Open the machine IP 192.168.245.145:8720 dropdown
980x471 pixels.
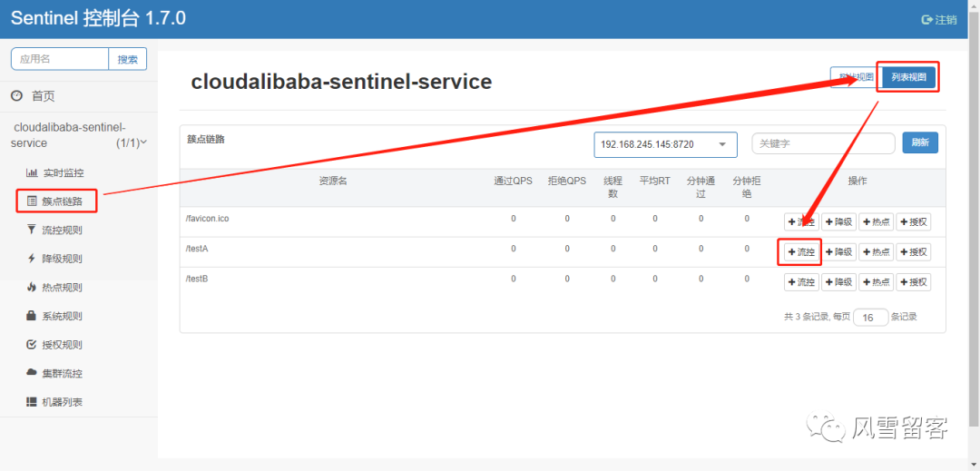[x=666, y=144]
